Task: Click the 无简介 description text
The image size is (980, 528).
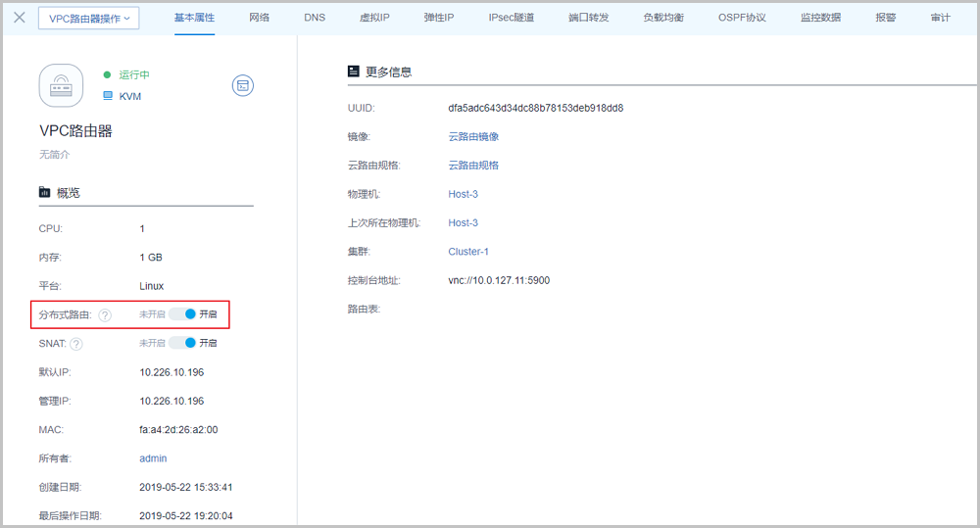Action: tap(54, 155)
